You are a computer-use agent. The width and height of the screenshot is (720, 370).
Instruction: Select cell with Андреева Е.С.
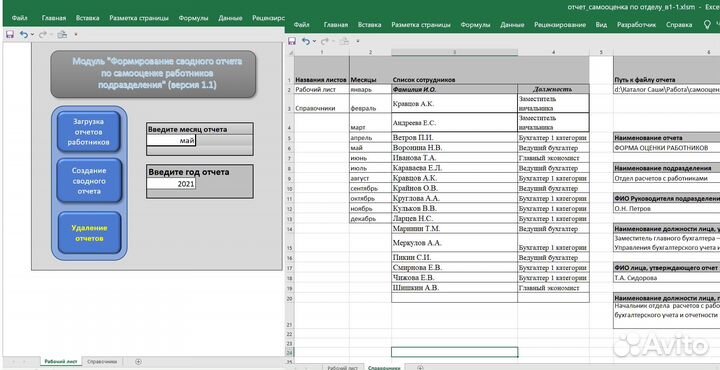tap(455, 123)
